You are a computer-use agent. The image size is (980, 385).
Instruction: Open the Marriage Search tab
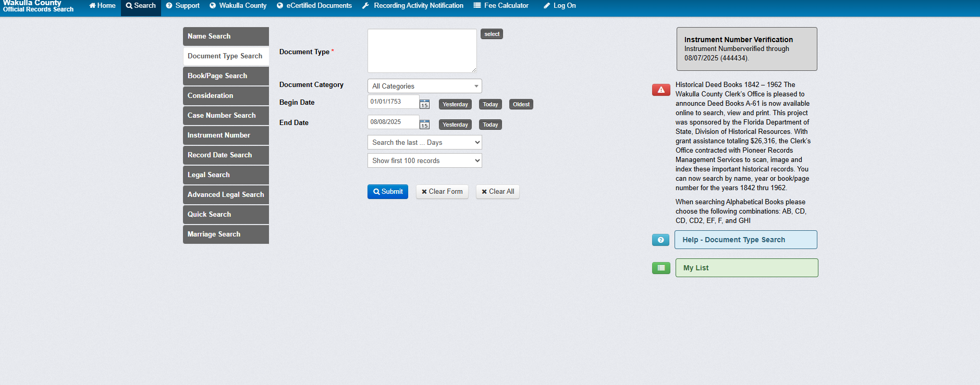point(226,234)
